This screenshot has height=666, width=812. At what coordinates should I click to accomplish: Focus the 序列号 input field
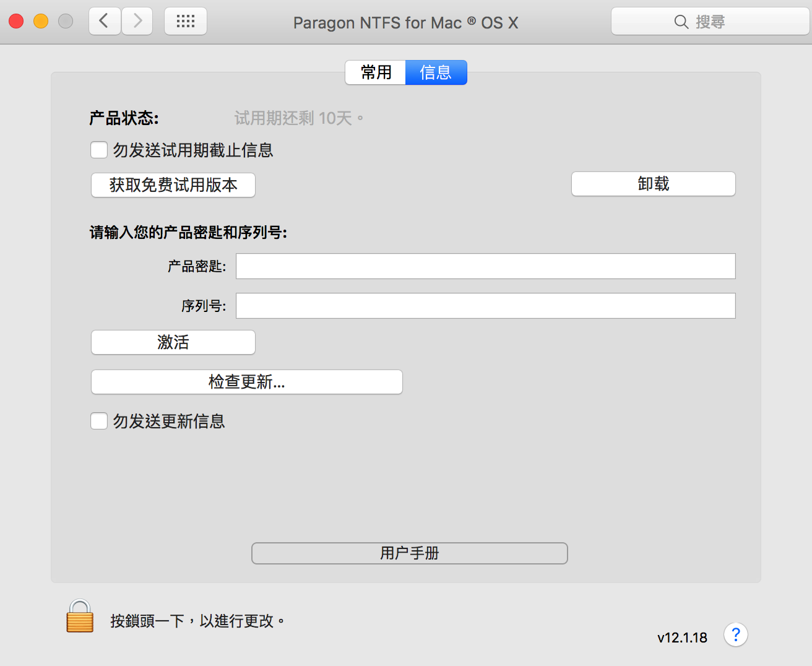tap(486, 306)
